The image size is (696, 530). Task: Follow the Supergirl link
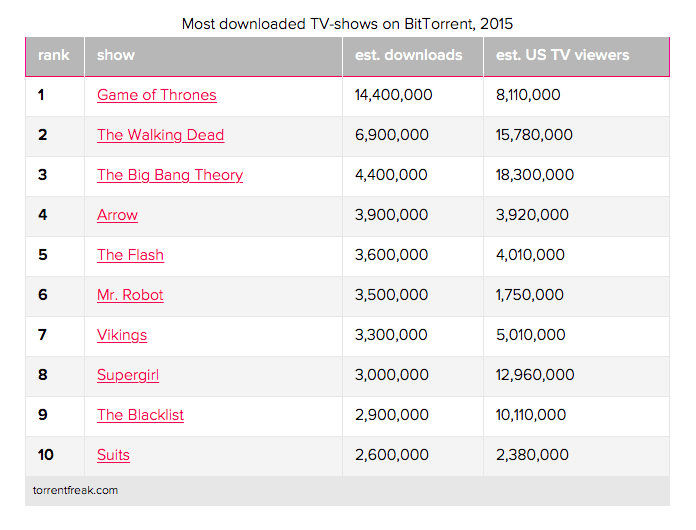click(x=128, y=375)
